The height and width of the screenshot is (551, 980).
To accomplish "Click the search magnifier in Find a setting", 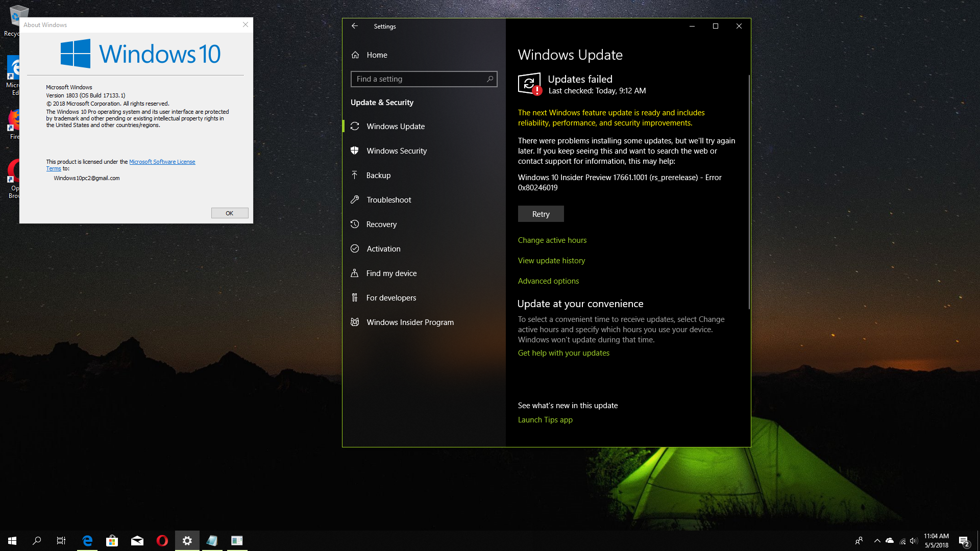I will coord(490,79).
